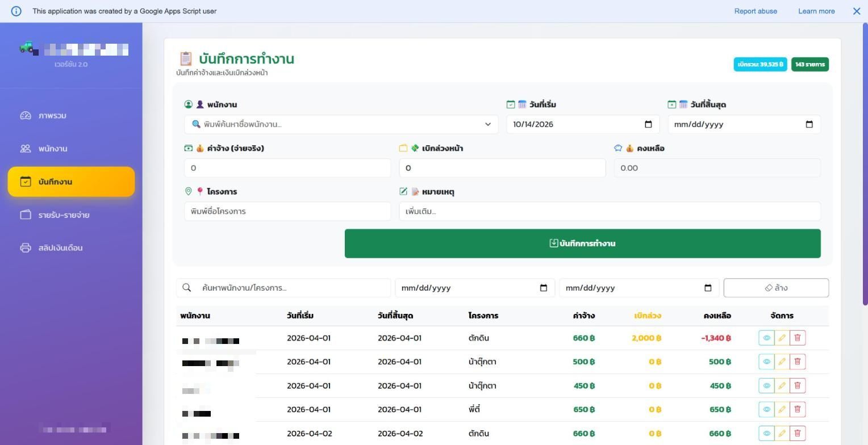Click the หมายเหตุ notes field
The width and height of the screenshot is (868, 445).
[x=610, y=211]
